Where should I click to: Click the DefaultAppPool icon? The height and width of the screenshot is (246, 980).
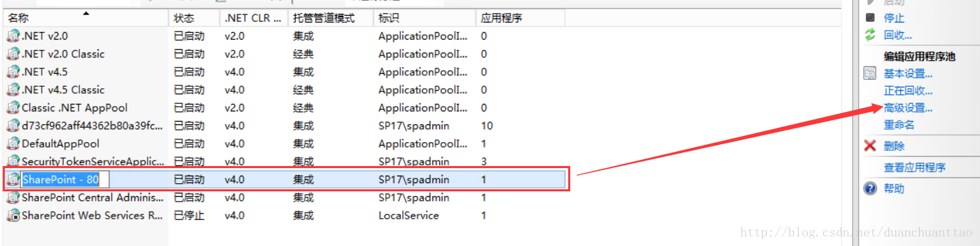click(x=13, y=143)
